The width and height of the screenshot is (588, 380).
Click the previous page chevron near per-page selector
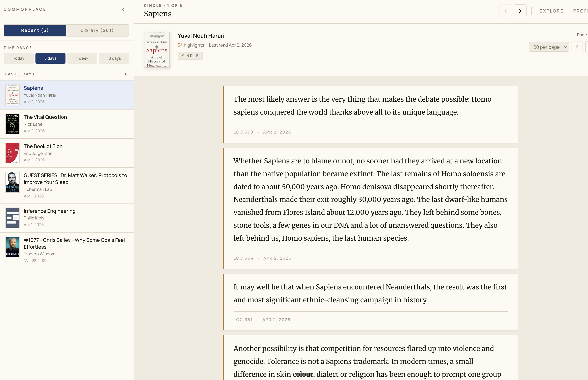577,47
